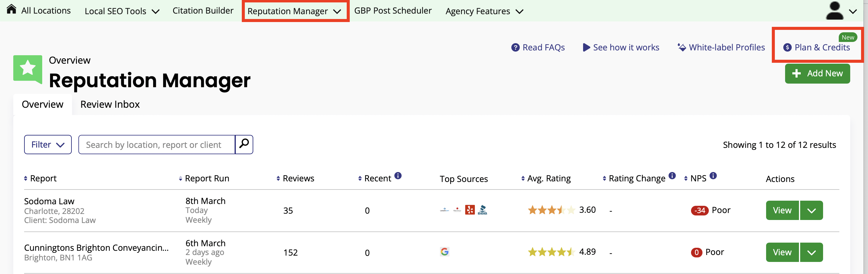The width and height of the screenshot is (868, 274).
Task: Click the Cunningtons Brighton Conveyancin... report name
Action: (96, 248)
